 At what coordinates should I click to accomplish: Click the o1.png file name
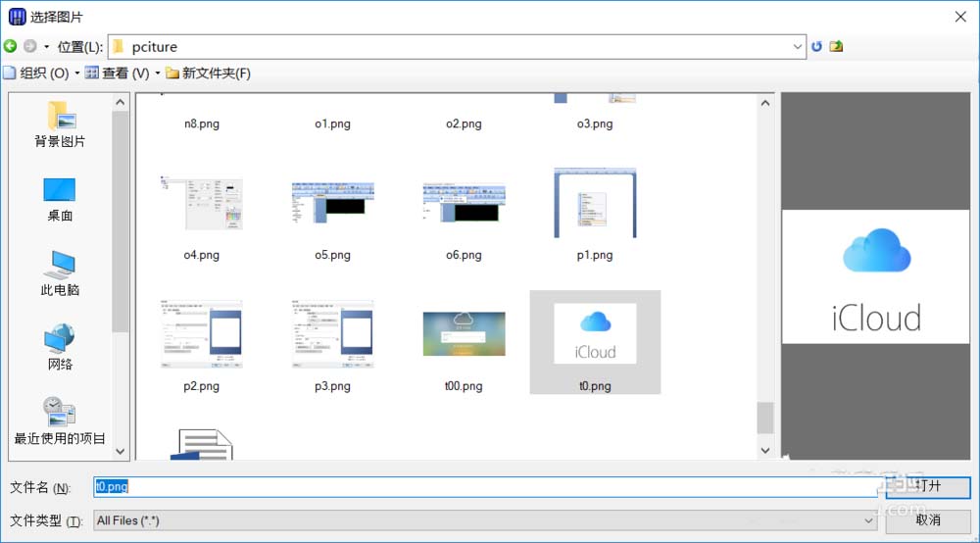[332, 123]
